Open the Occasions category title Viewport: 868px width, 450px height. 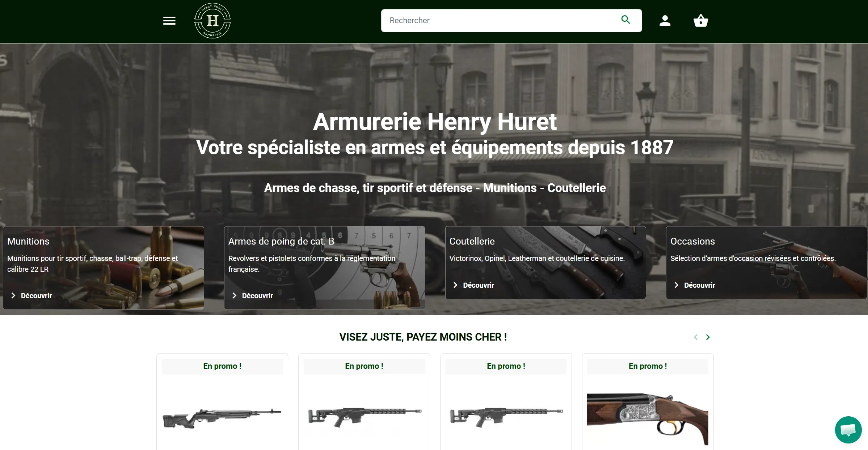click(692, 241)
